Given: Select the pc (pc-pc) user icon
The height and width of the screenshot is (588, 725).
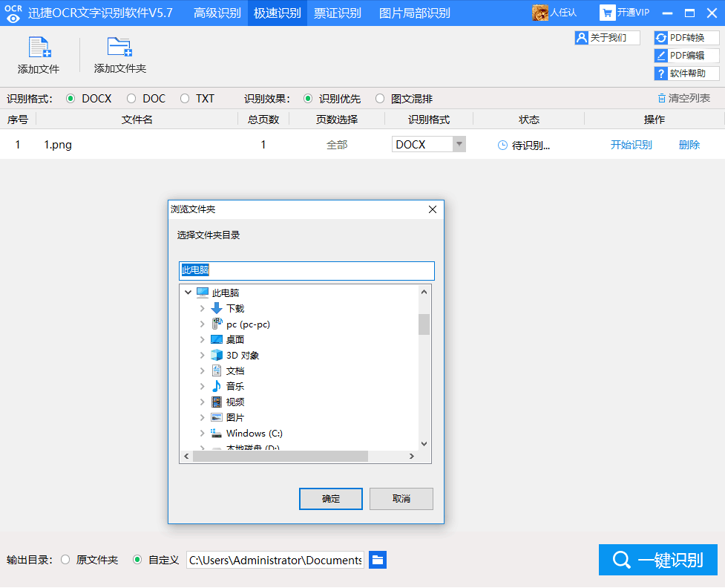Looking at the screenshot, I should pos(217,324).
